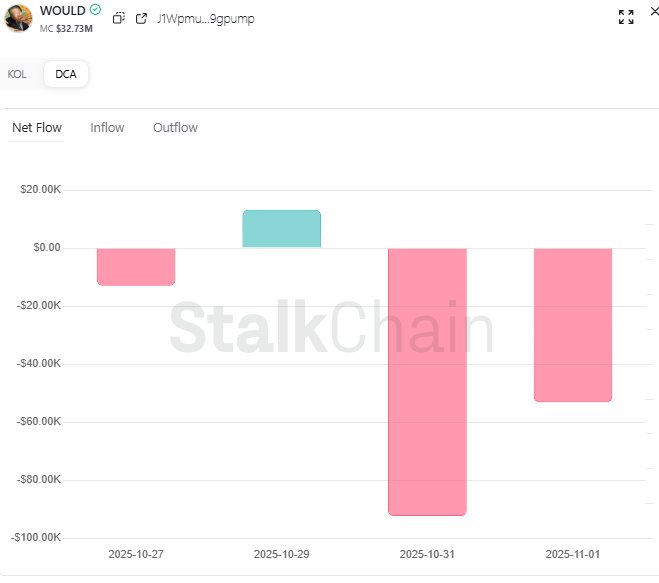659x583 pixels.
Task: Copy the token address using the copy icon
Action: tap(118, 18)
